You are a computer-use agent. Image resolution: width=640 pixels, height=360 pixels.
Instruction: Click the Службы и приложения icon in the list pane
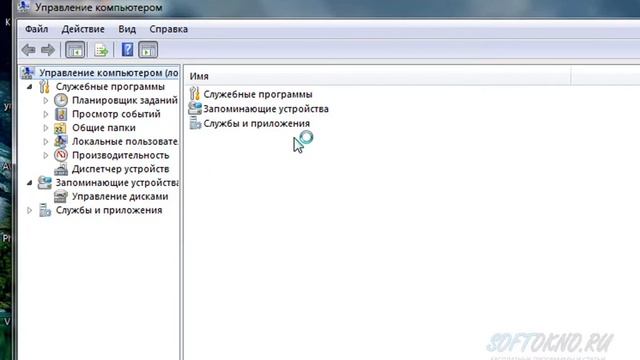point(195,123)
